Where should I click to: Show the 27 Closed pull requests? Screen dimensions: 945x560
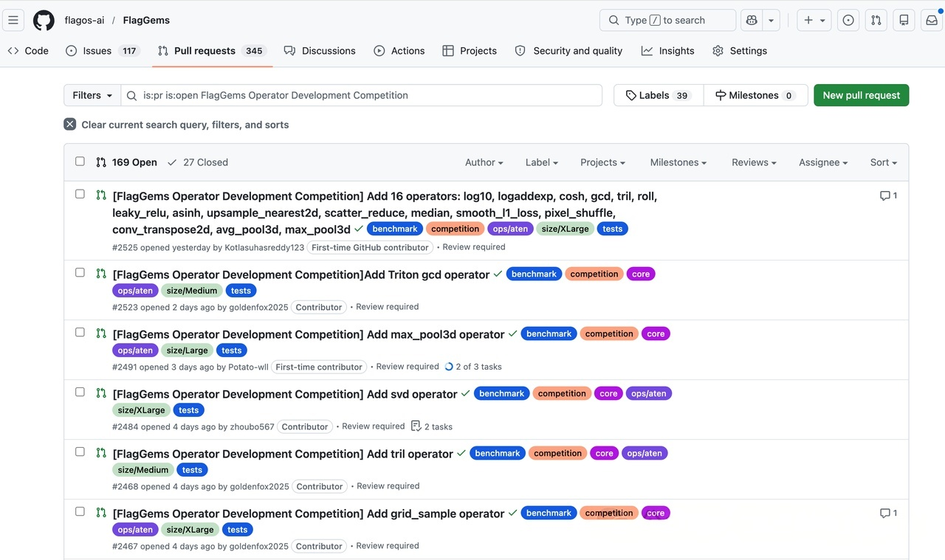click(x=198, y=162)
